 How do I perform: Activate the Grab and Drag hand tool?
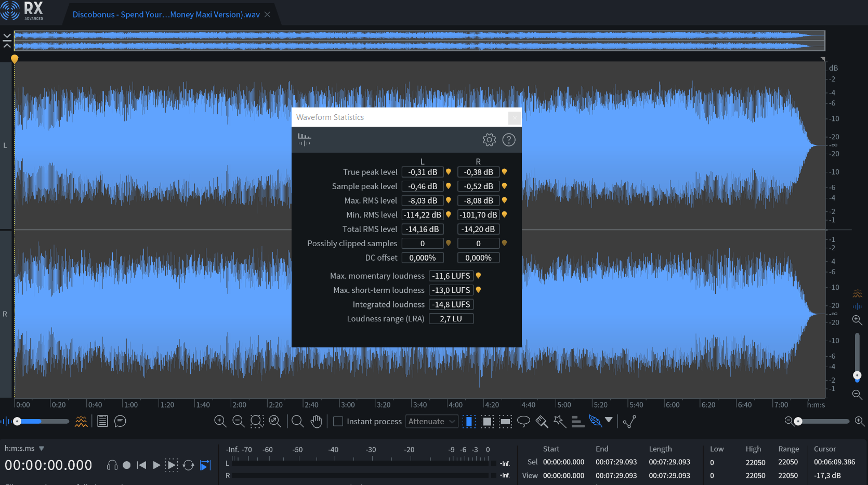click(x=316, y=421)
